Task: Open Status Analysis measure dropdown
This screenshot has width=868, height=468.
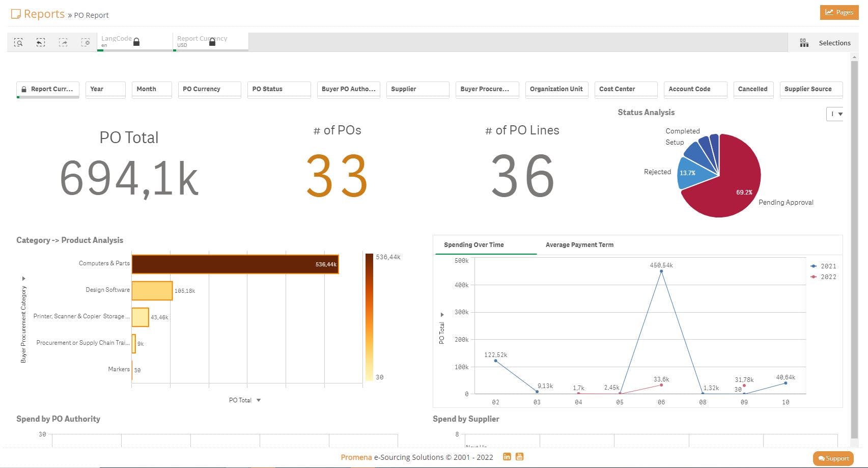Action: click(x=835, y=114)
